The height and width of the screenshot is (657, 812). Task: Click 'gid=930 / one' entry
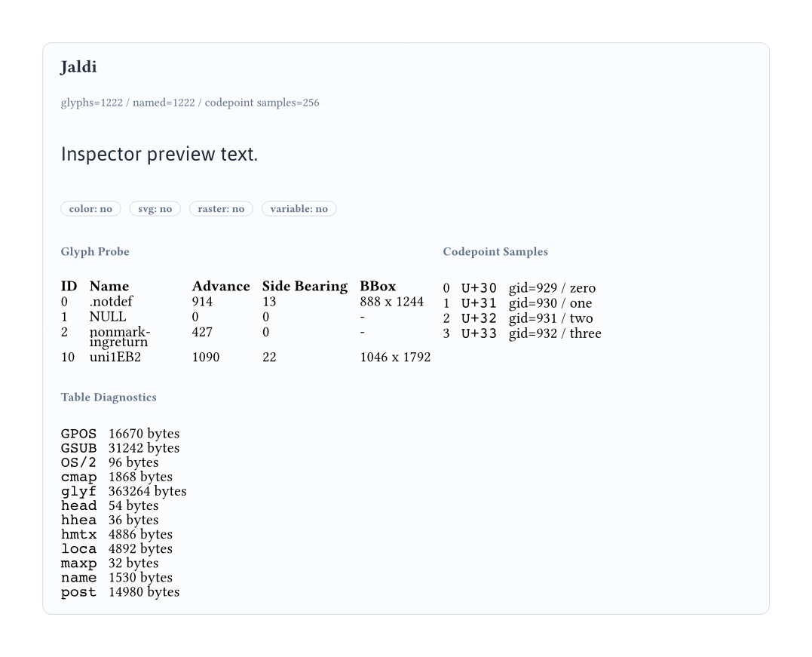(550, 303)
